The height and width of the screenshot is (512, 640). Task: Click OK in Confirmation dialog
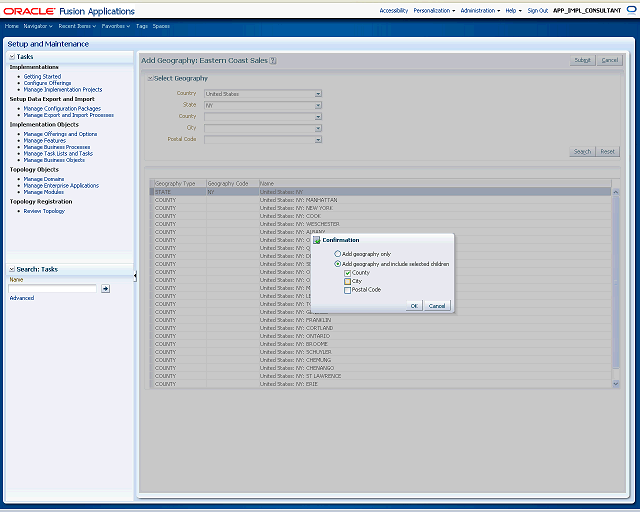click(414, 306)
